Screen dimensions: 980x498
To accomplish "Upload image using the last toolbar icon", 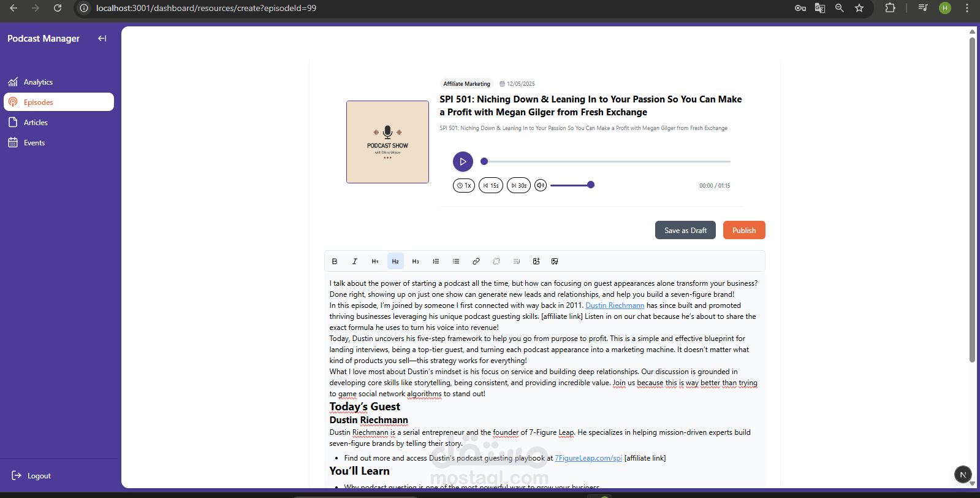I will [x=555, y=261].
